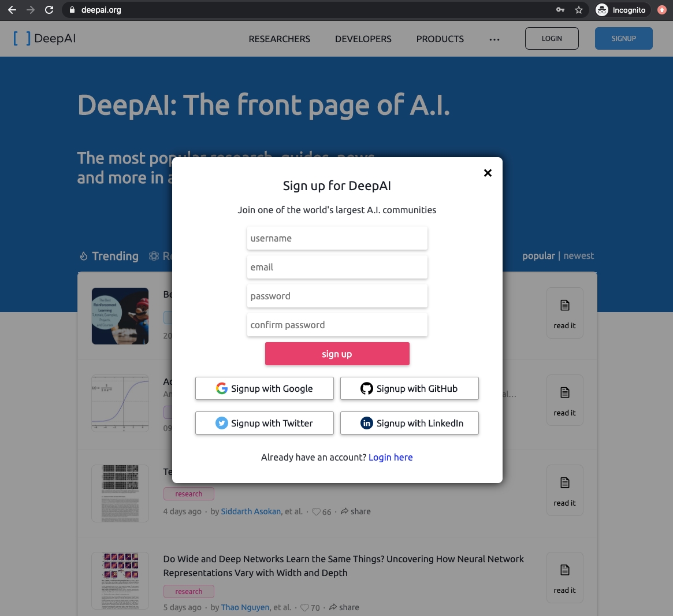Switch to the Trending tab
Image resolution: width=673 pixels, height=616 pixels.
tap(109, 256)
